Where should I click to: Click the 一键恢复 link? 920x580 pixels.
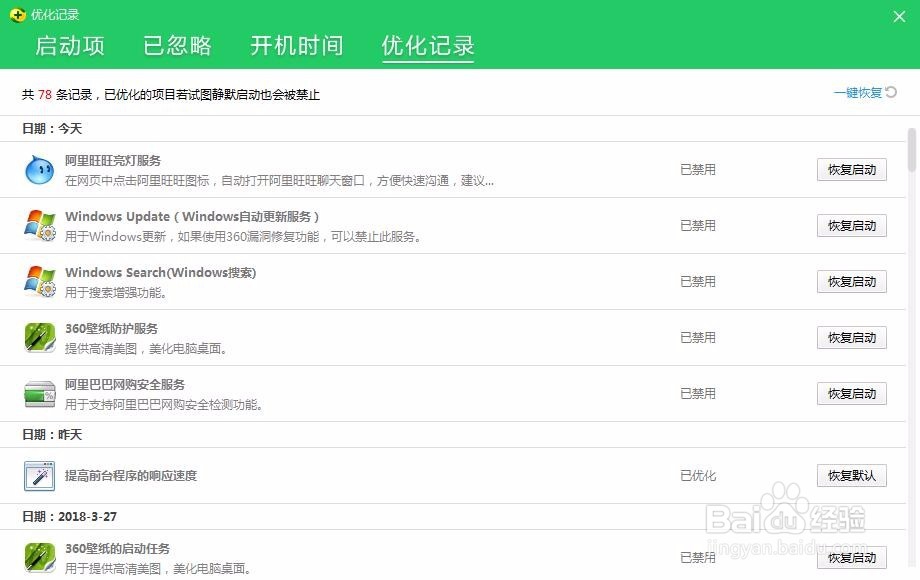pos(858,93)
